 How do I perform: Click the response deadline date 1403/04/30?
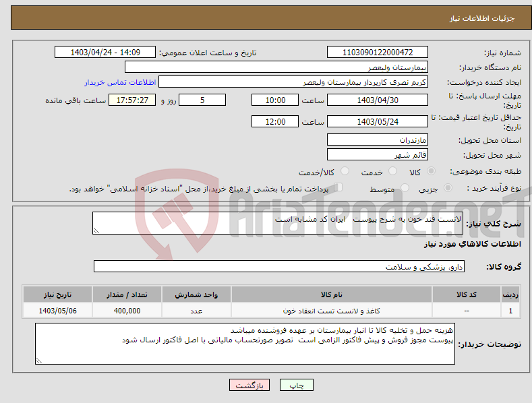point(378,100)
